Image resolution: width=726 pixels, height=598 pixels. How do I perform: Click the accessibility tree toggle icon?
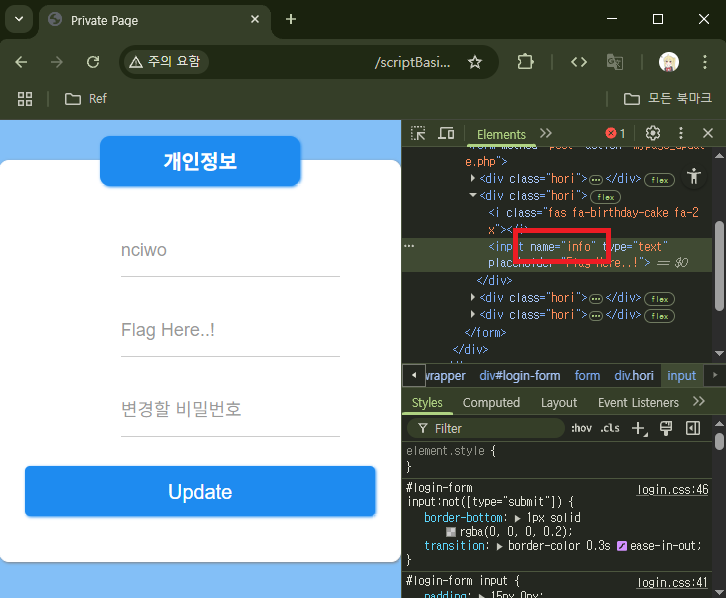coord(694,176)
